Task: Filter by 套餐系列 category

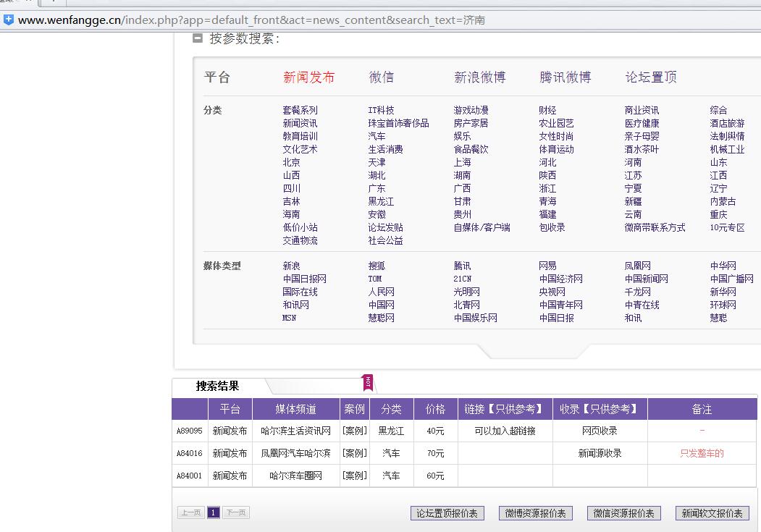Action: pyautogui.click(x=300, y=110)
